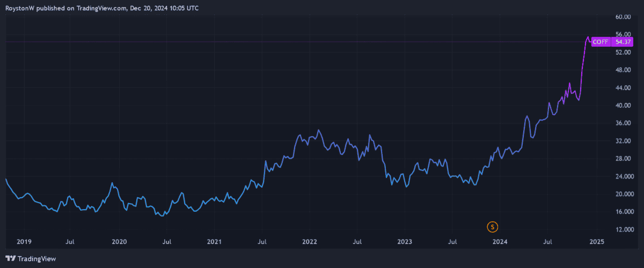Click the 2019 label on time axis

tap(23, 242)
